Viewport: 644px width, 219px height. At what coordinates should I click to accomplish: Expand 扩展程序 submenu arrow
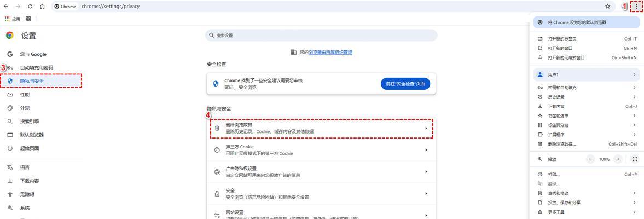pos(634,135)
